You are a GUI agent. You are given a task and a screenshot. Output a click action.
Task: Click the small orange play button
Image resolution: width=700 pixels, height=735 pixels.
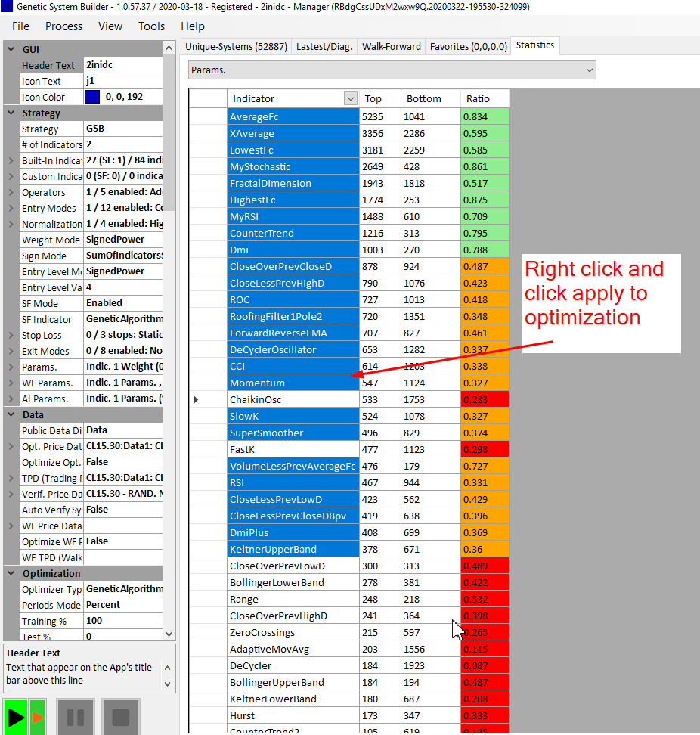click(38, 717)
